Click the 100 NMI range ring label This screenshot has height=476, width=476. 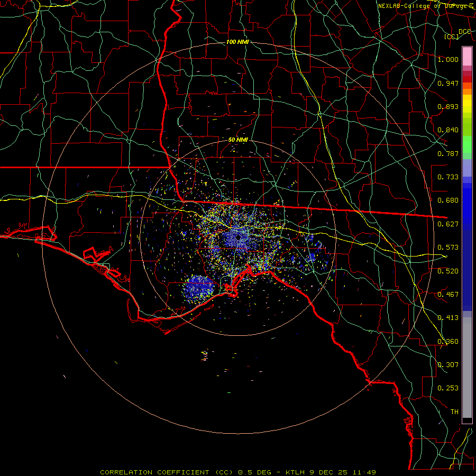[x=237, y=42]
